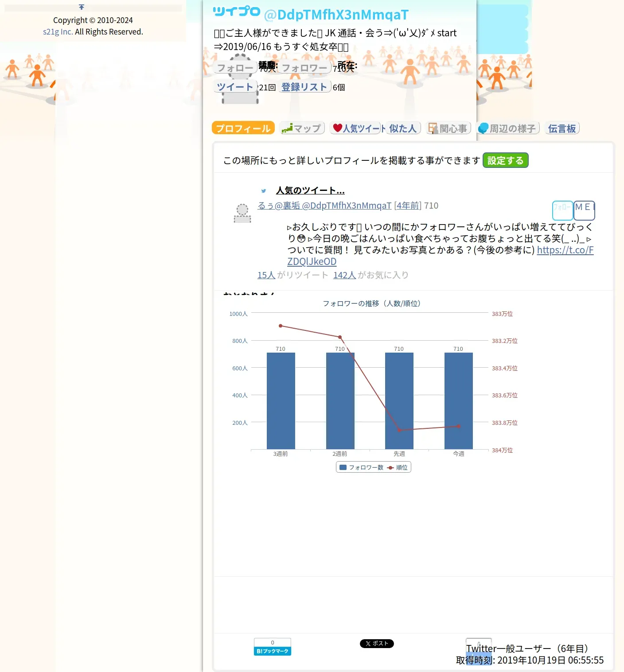Switch to the 関心事 tab
Image resolution: width=624 pixels, height=672 pixels.
448,128
